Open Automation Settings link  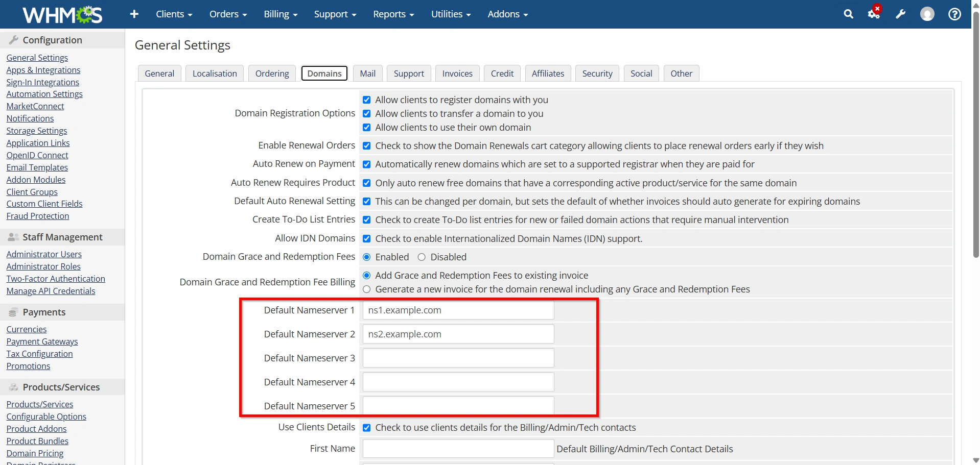click(x=44, y=94)
